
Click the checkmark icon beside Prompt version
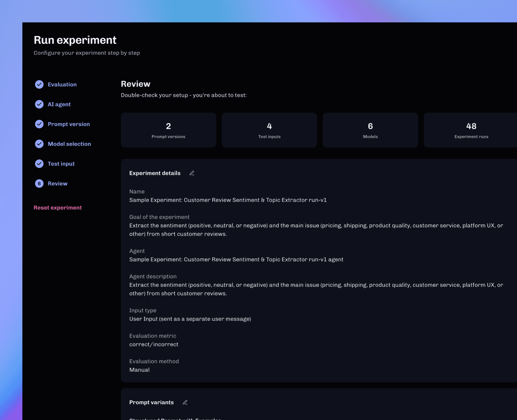[39, 124]
